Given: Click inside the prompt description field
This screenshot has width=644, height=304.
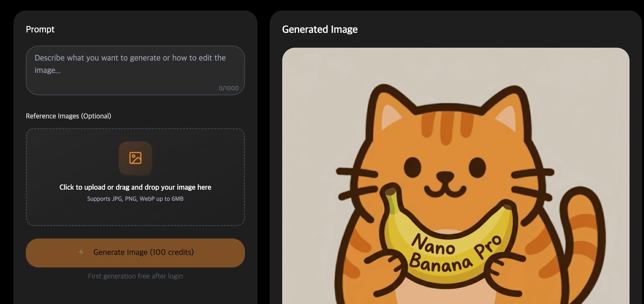Looking at the screenshot, I should [x=135, y=64].
